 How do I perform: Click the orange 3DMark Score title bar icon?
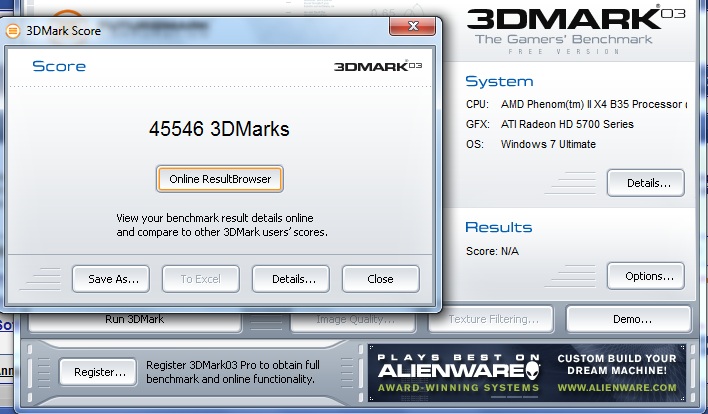14,30
